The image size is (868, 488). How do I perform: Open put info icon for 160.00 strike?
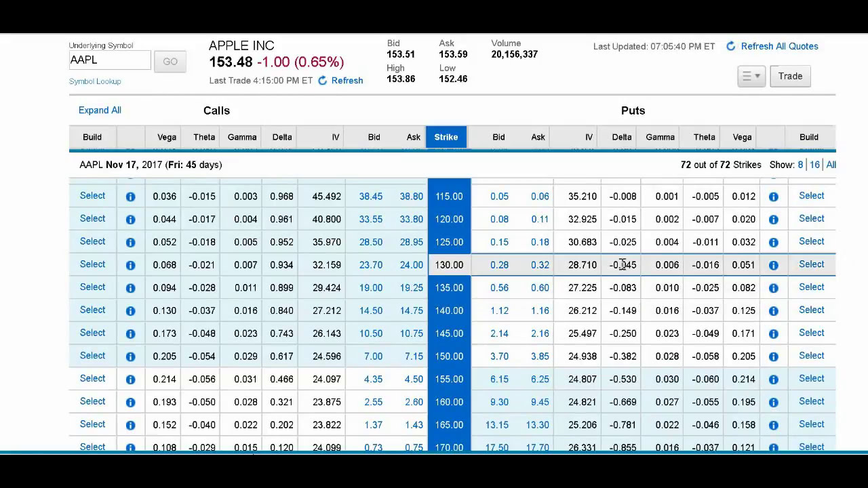(x=774, y=402)
